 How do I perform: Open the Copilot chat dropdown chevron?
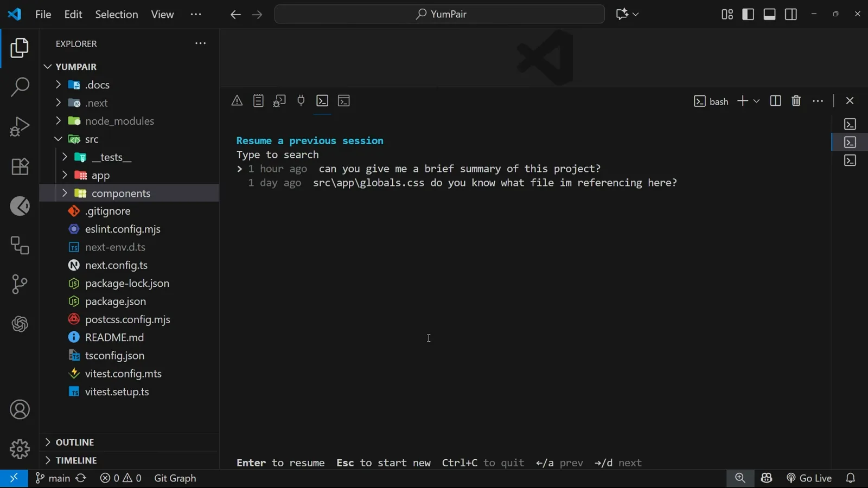coord(635,14)
